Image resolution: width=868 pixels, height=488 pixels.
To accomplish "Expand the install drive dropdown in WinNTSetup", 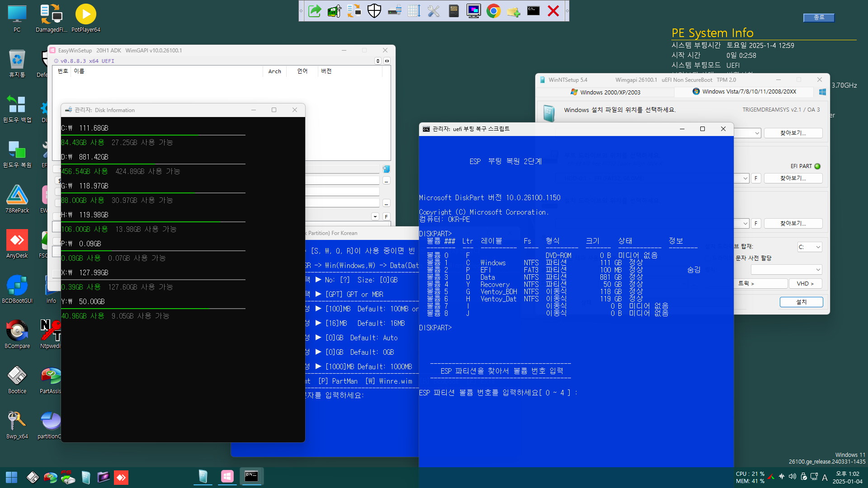I will 745,223.
